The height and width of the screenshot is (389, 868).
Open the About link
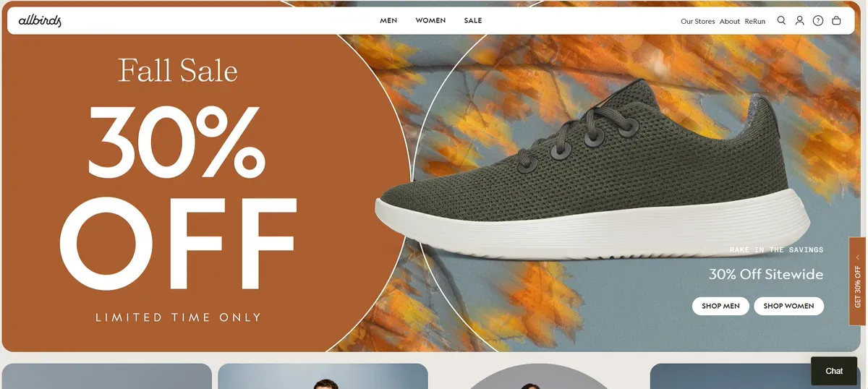click(x=730, y=22)
